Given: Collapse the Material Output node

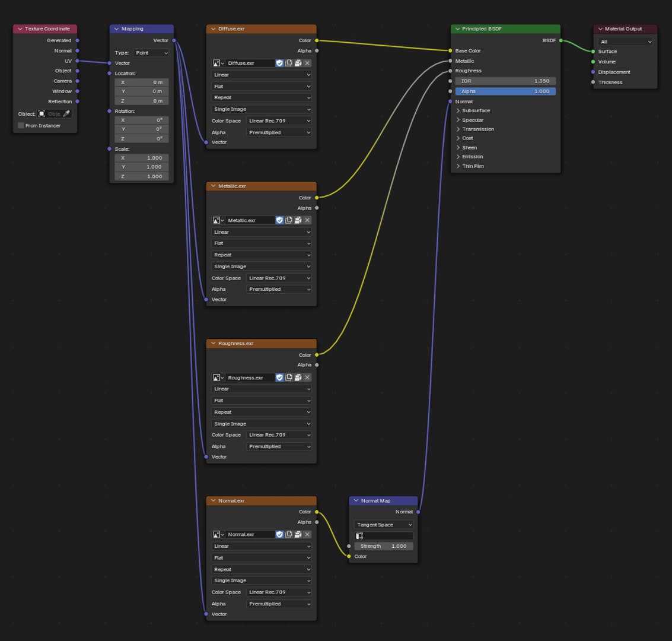Looking at the screenshot, I should pos(600,28).
